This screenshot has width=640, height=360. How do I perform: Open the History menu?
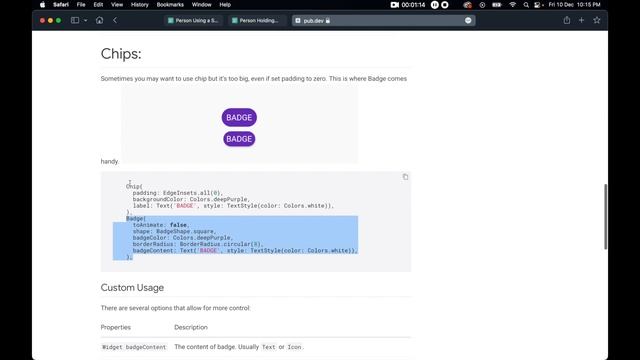pos(140,5)
